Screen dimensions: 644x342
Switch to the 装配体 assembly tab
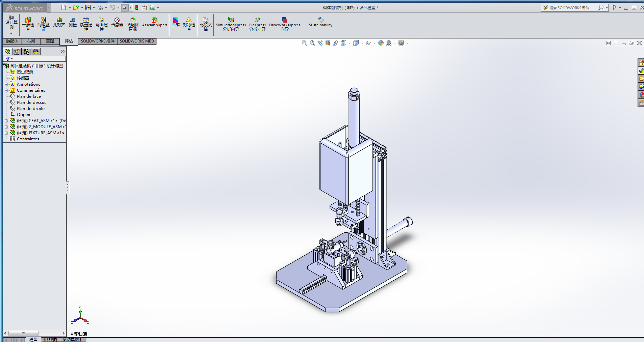pos(12,41)
